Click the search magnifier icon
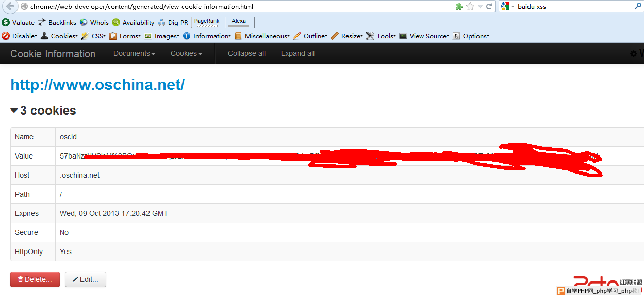The height and width of the screenshot is (298, 644). (x=638, y=7)
